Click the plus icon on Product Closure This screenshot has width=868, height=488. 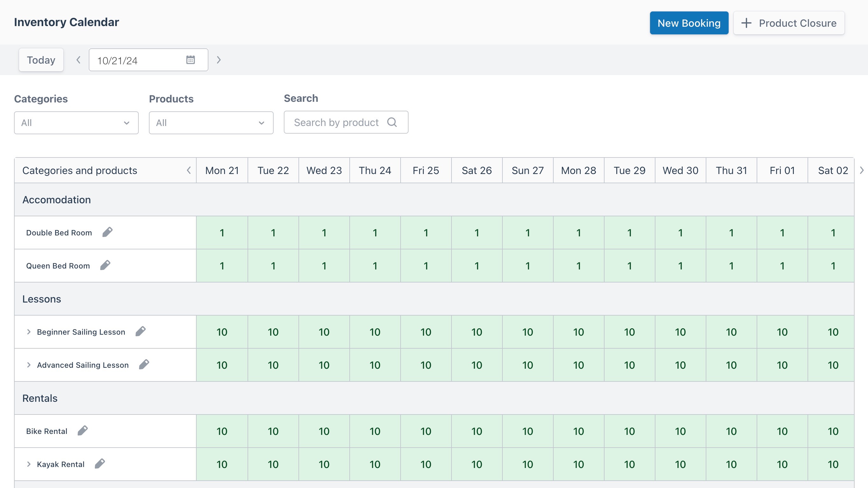point(746,23)
